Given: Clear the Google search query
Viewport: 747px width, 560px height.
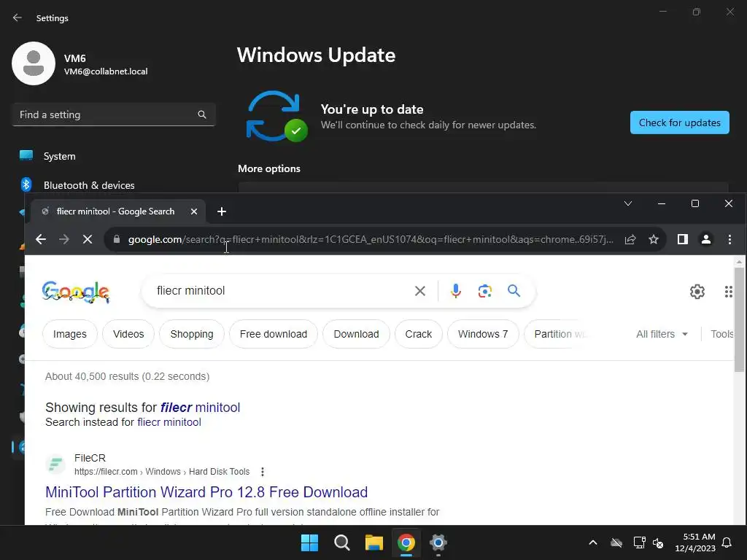Looking at the screenshot, I should pyautogui.click(x=419, y=291).
